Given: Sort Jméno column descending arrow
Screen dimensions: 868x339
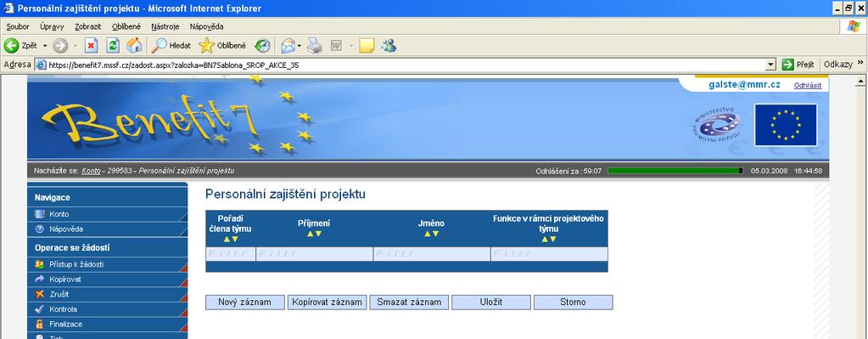Looking at the screenshot, I should click(435, 234).
